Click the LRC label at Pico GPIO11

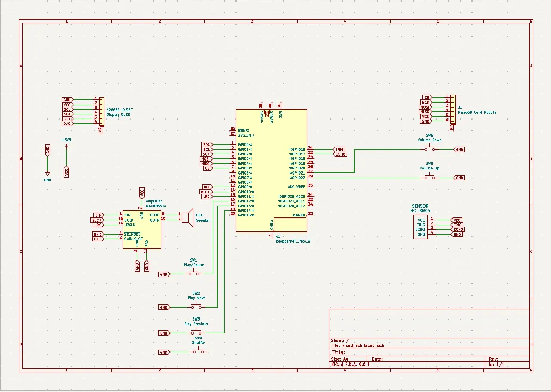[206, 197]
